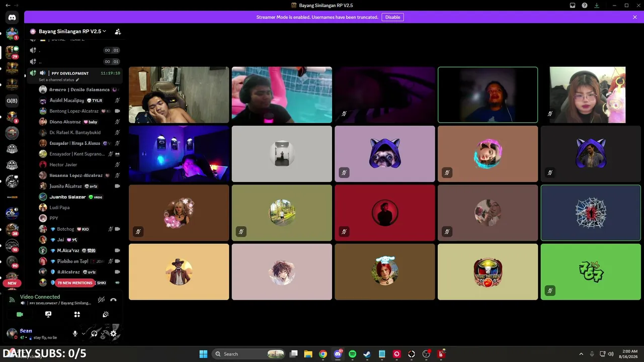Show hidden system tray icons
Viewport: 644px width, 362px height.
coord(581,354)
